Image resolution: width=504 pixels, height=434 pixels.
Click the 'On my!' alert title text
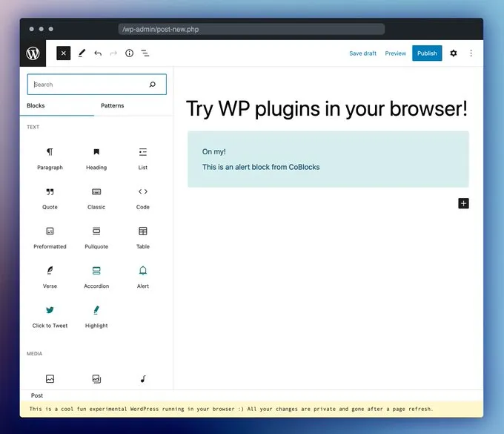[x=213, y=151]
